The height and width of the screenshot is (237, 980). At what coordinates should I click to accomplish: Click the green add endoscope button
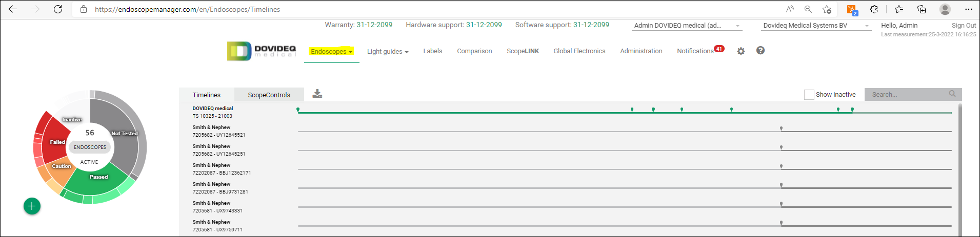click(32, 206)
